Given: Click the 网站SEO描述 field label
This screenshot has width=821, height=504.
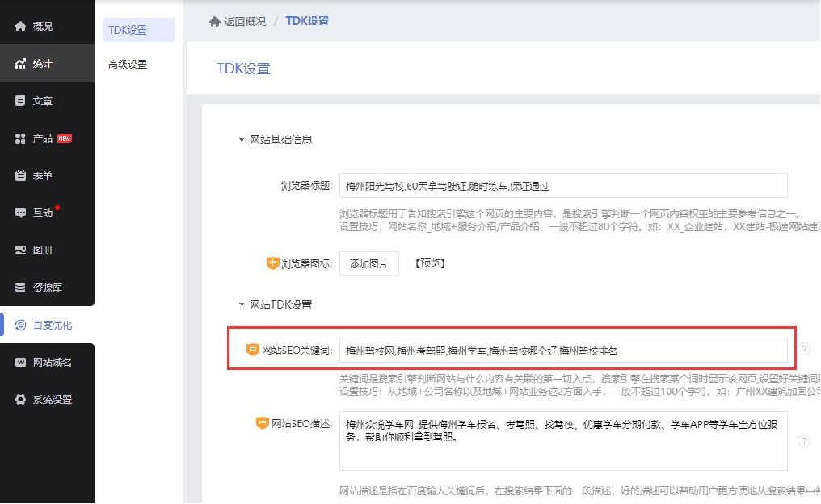Looking at the screenshot, I should [301, 423].
